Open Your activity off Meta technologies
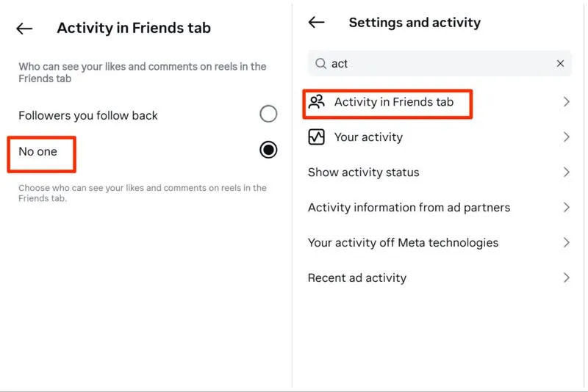 (403, 243)
